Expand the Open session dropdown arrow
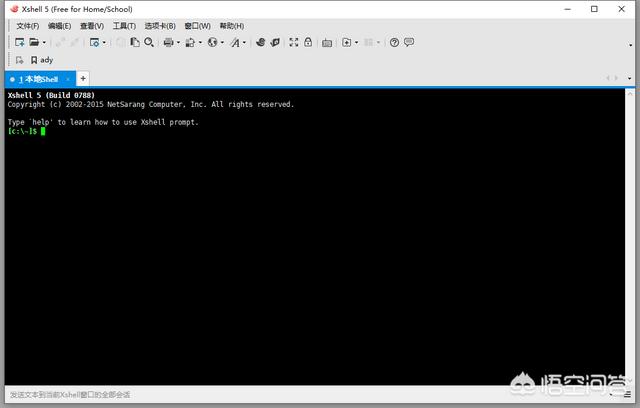The width and height of the screenshot is (640, 408). click(44, 42)
